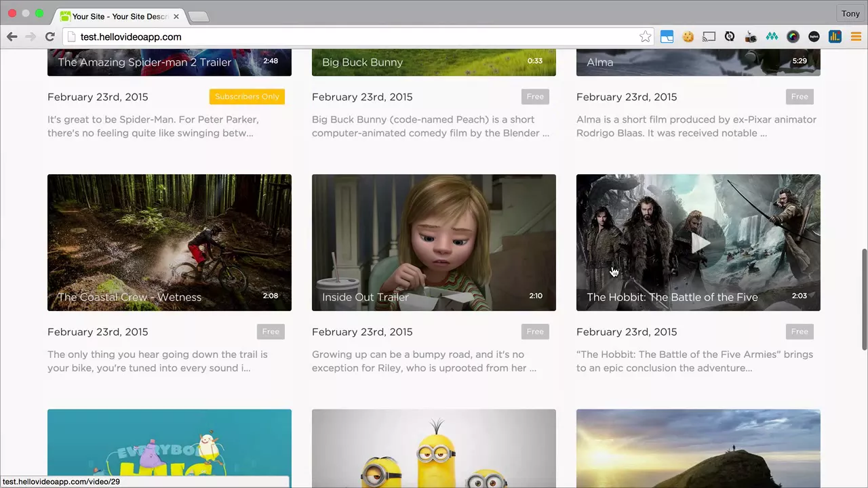Click the circular sync arrows extension icon
This screenshot has height=488, width=868.
pos(730,37)
